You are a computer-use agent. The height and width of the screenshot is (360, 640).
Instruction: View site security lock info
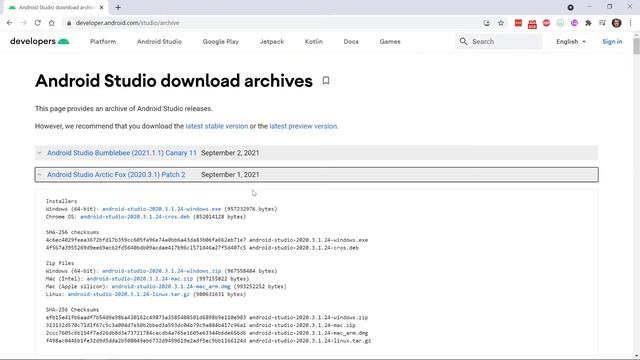coord(69,23)
